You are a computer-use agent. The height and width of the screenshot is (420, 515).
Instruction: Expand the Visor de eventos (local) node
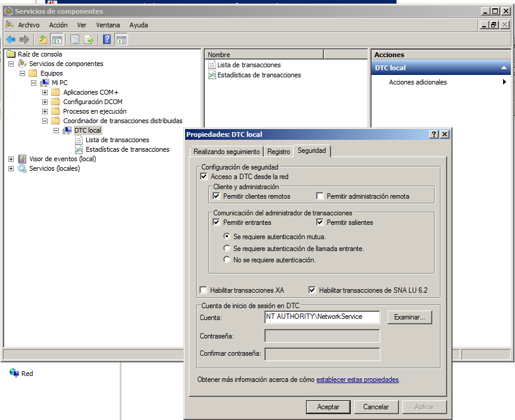click(10, 159)
